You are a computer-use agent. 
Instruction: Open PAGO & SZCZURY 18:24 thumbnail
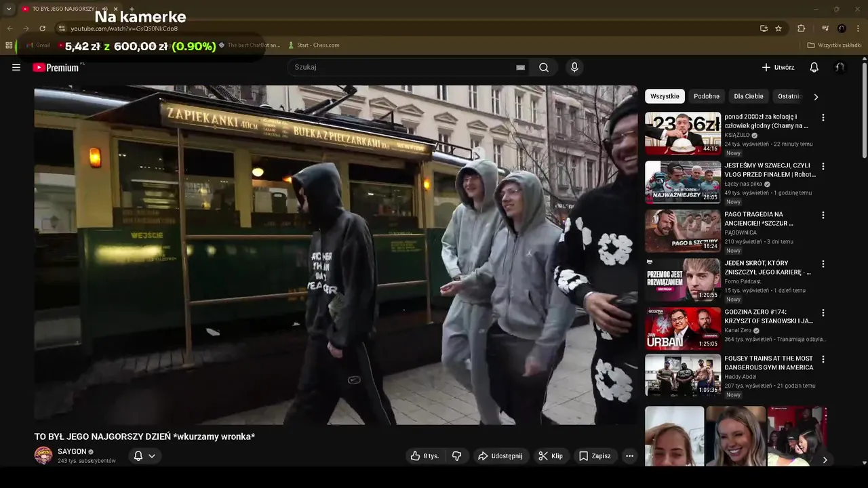coord(683,231)
